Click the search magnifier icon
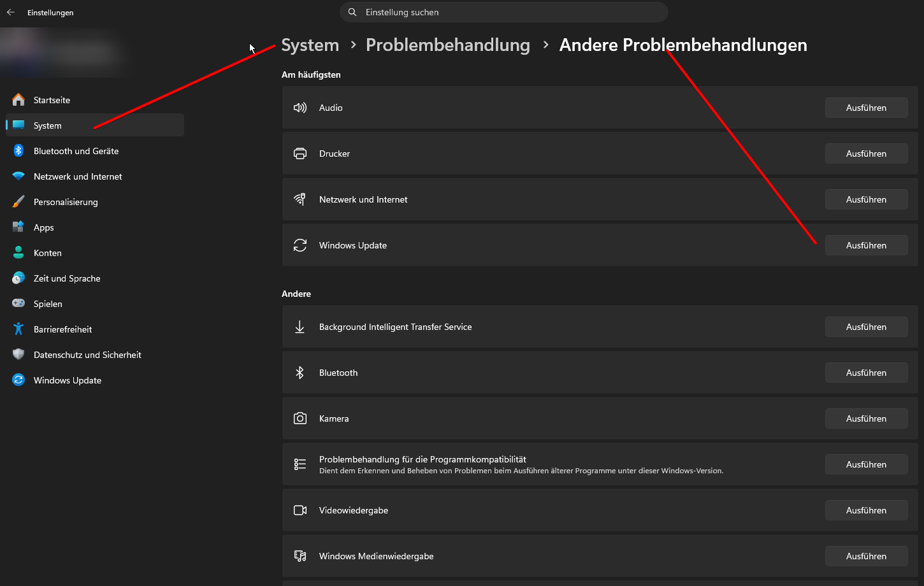924x586 pixels. pyautogui.click(x=352, y=12)
